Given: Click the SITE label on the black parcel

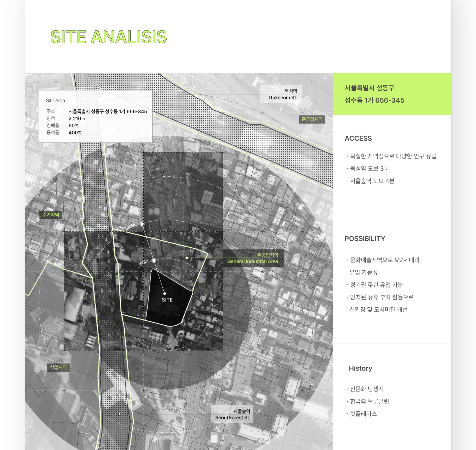Looking at the screenshot, I should tap(167, 300).
